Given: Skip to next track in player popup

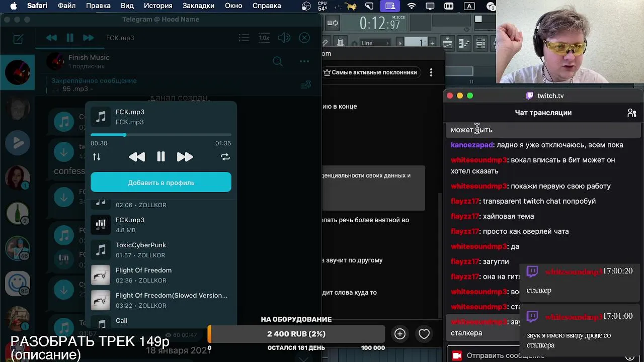Looking at the screenshot, I should point(185,157).
